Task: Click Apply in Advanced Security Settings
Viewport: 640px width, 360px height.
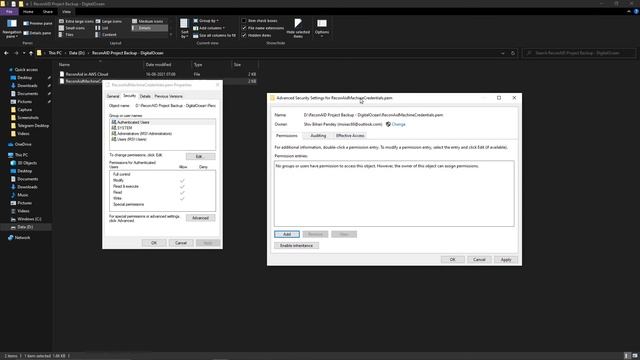Action: pos(506,260)
